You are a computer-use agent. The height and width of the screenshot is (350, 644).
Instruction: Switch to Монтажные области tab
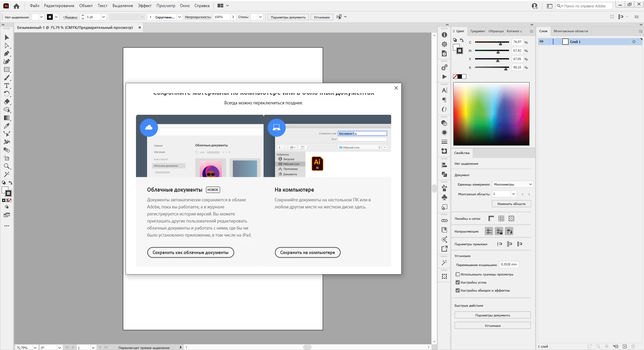coord(571,31)
